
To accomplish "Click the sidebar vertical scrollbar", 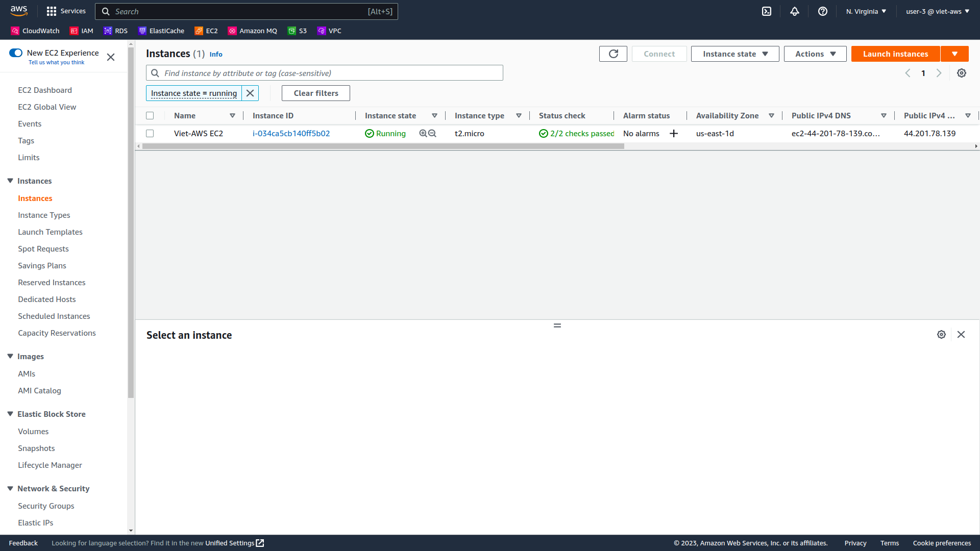I will (x=131, y=222).
